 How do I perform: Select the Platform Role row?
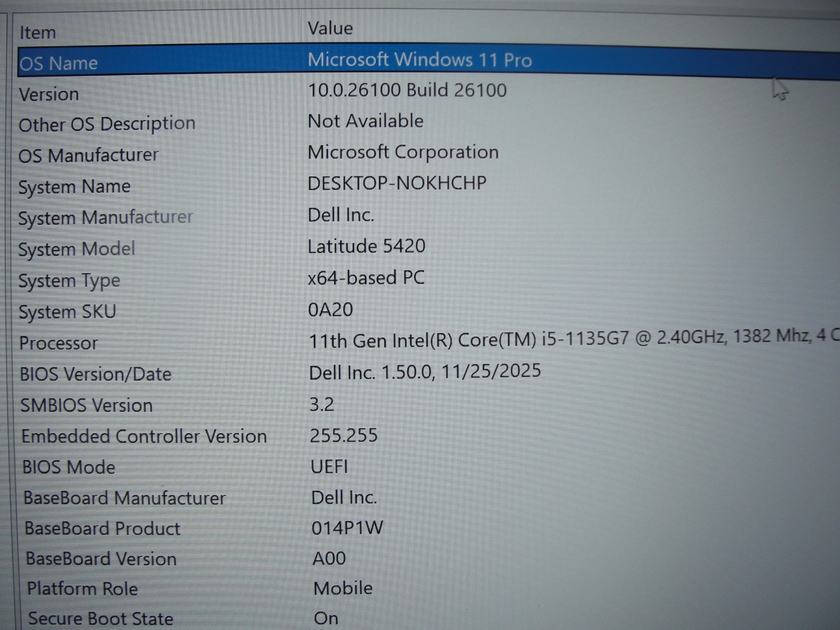coord(82,589)
